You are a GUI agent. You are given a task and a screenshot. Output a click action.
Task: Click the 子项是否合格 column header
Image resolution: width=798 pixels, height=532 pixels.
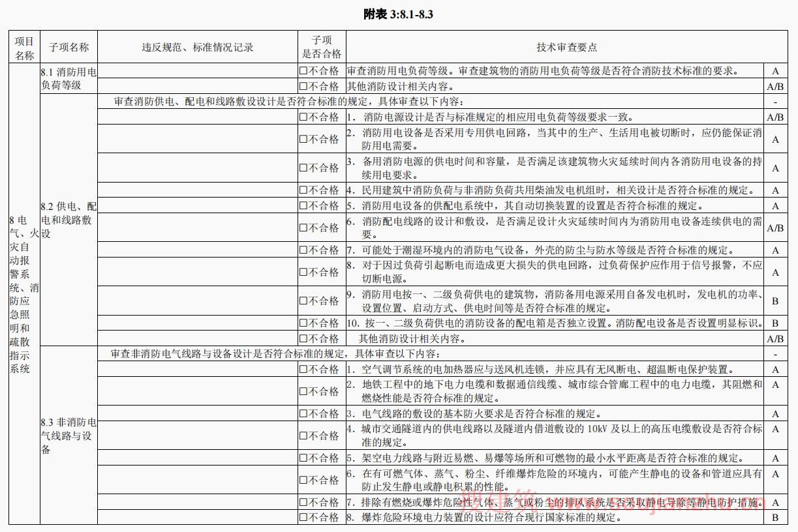pos(322,47)
